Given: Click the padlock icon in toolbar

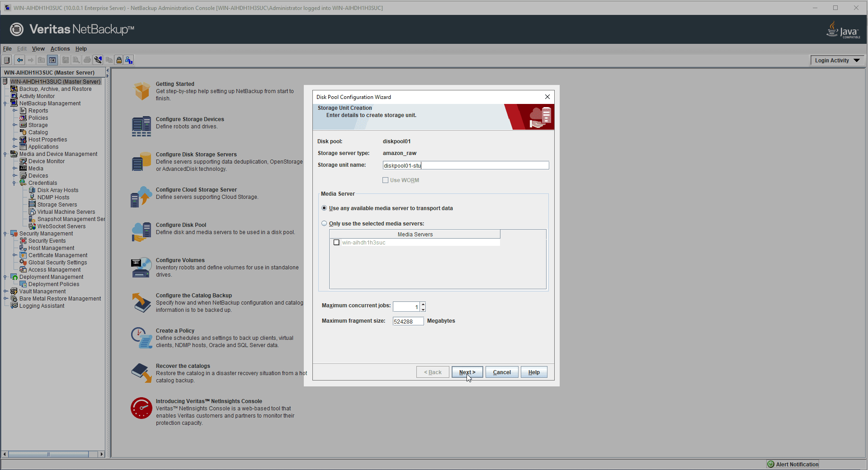Looking at the screenshot, I should (x=119, y=60).
